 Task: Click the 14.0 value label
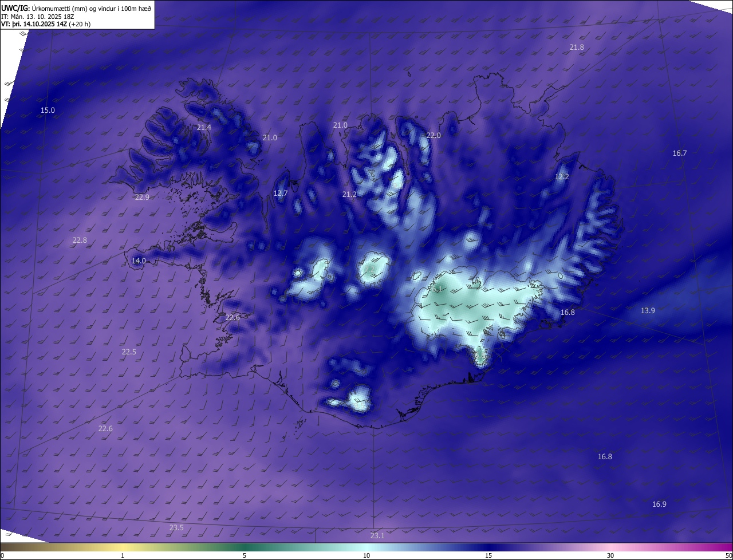pyautogui.click(x=139, y=261)
